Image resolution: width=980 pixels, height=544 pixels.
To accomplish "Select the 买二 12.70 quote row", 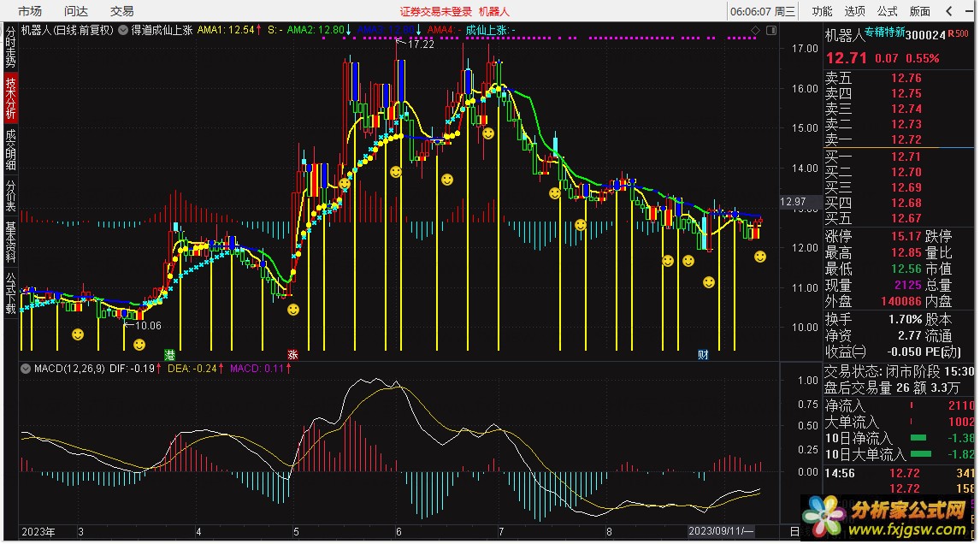I will tap(898, 172).
